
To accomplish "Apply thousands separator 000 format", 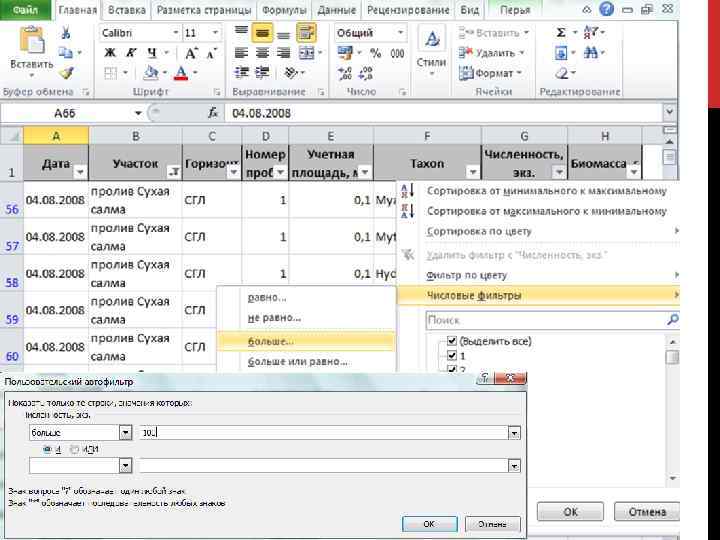I will pyautogui.click(x=397, y=53).
